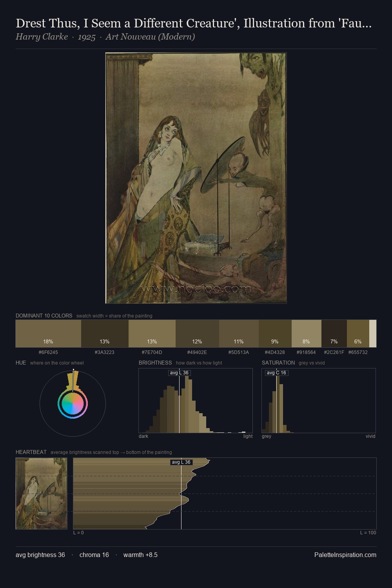Click the brightness histogram chart
This screenshot has height=588, width=392.
(196, 401)
